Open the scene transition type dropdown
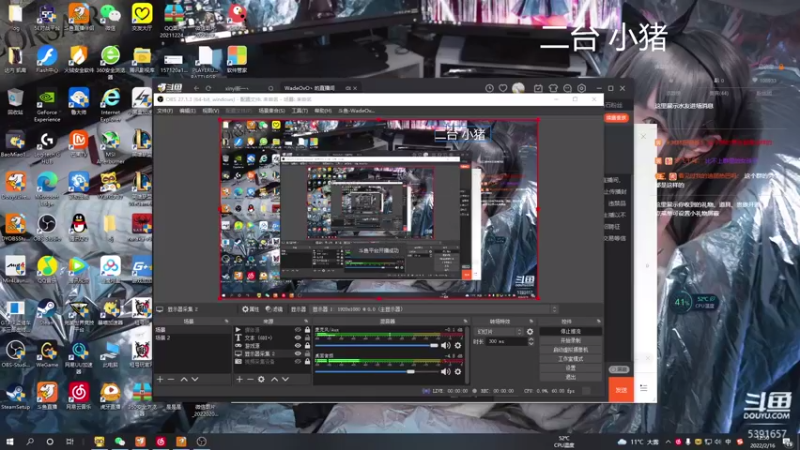The height and width of the screenshot is (450, 800). pos(498,332)
